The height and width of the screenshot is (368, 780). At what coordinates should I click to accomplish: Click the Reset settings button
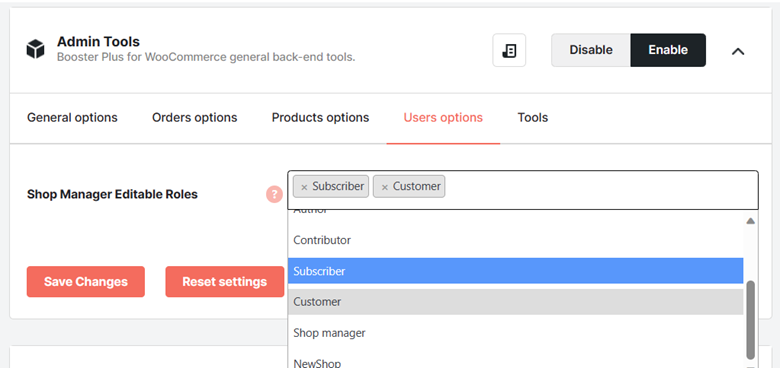(224, 281)
